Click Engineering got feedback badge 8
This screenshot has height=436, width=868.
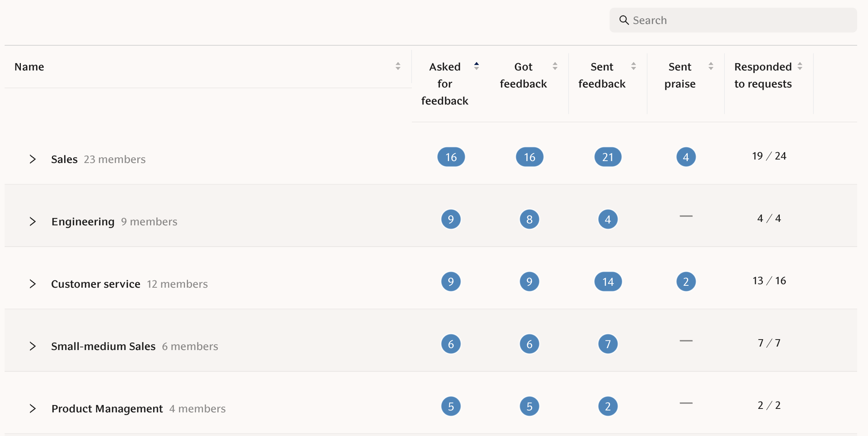pyautogui.click(x=529, y=219)
